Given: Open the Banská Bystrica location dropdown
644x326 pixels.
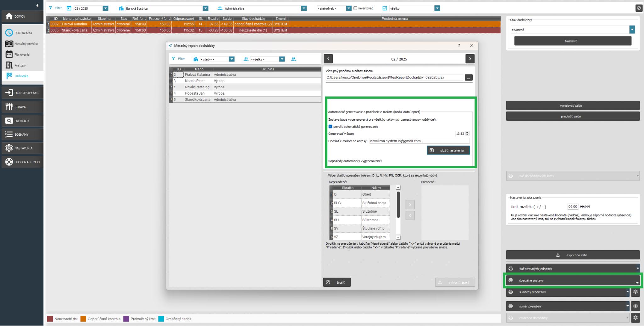Looking at the screenshot, I should [205, 8].
